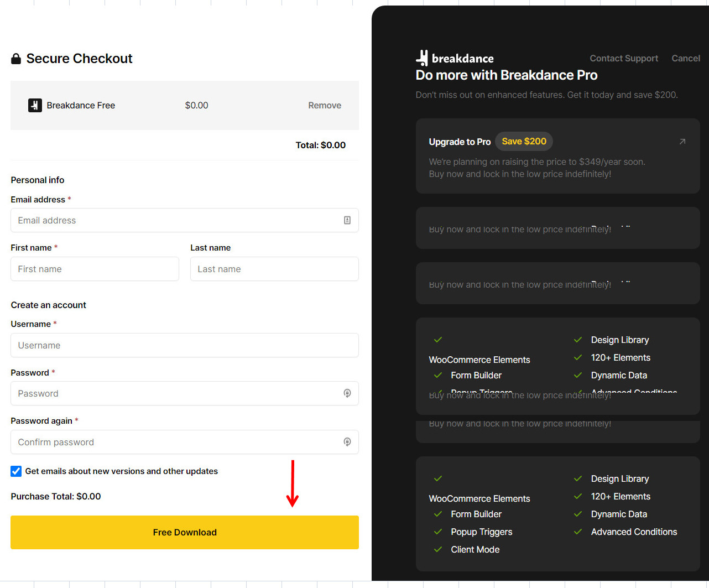Click the Save $200 badge
This screenshot has width=709, height=588.
(524, 142)
